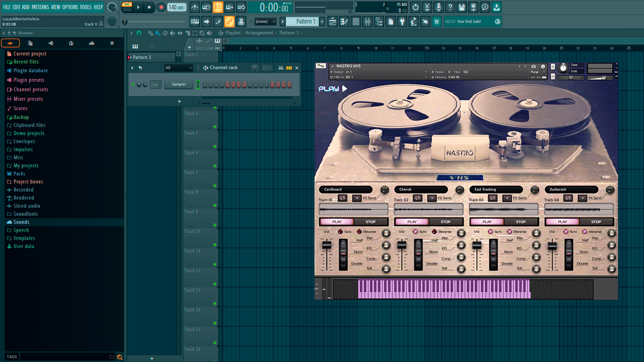Click PLAY on Track 01

coord(337,222)
